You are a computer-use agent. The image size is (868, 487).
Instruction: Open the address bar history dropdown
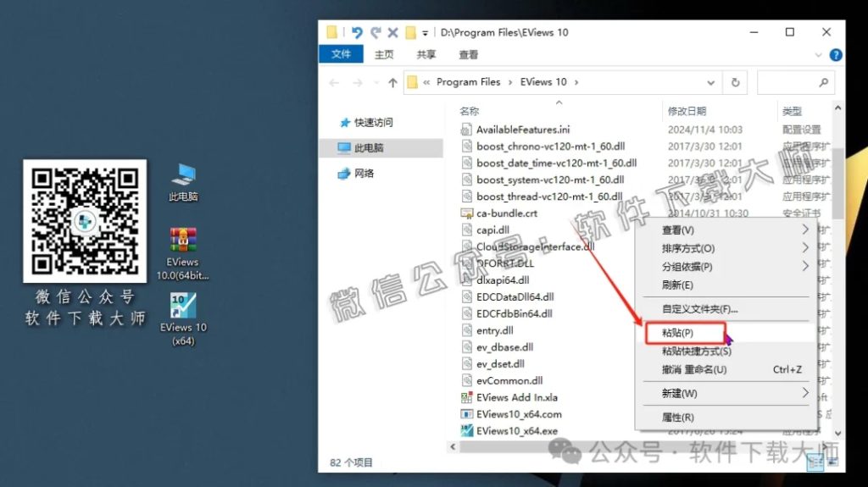pyautogui.click(x=711, y=83)
